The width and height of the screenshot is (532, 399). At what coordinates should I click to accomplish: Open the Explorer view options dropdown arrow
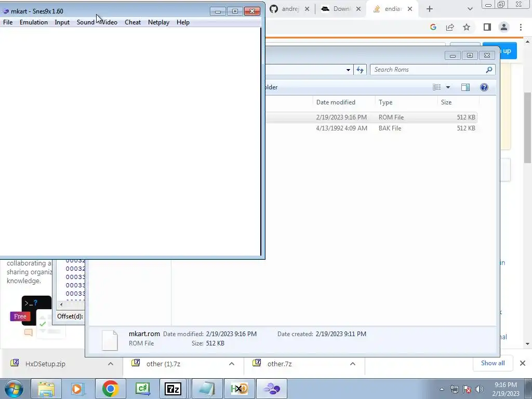pos(448,87)
